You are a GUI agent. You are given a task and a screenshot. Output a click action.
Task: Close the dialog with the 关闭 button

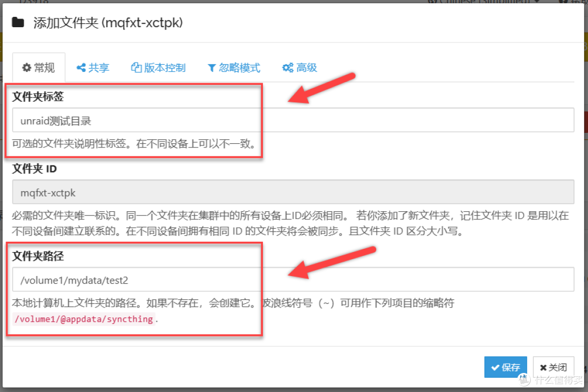click(x=554, y=367)
